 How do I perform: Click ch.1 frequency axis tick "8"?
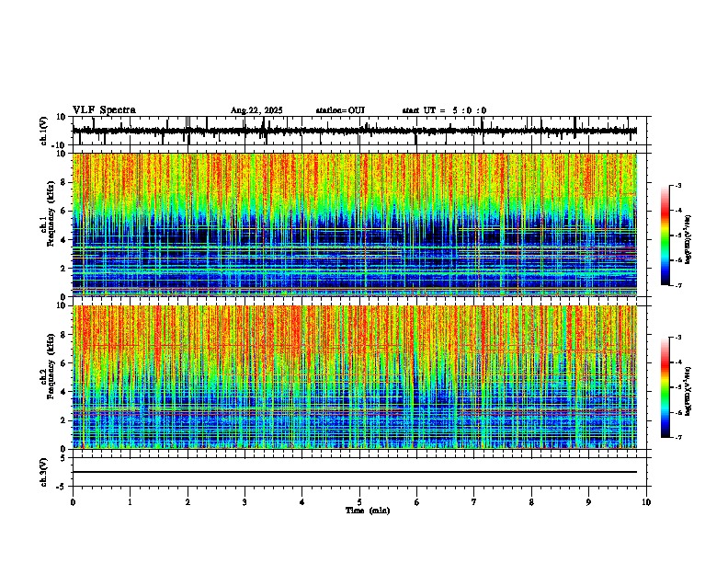point(64,182)
